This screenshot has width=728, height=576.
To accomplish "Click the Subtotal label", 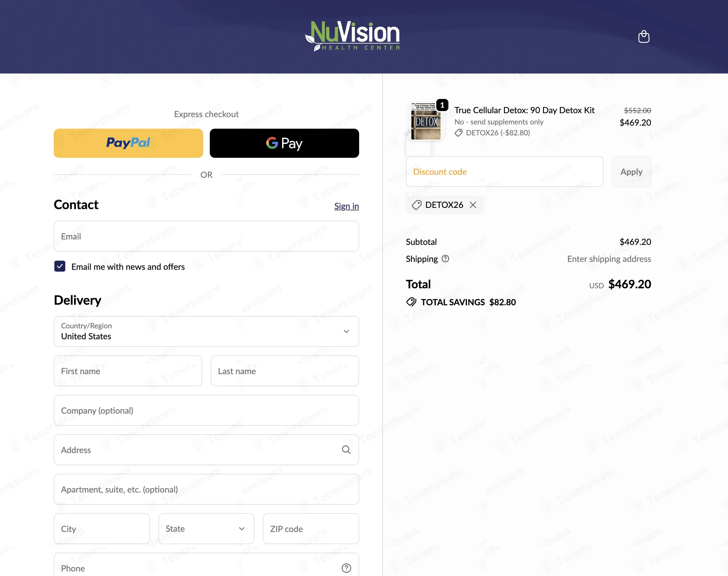I will pyautogui.click(x=421, y=242).
